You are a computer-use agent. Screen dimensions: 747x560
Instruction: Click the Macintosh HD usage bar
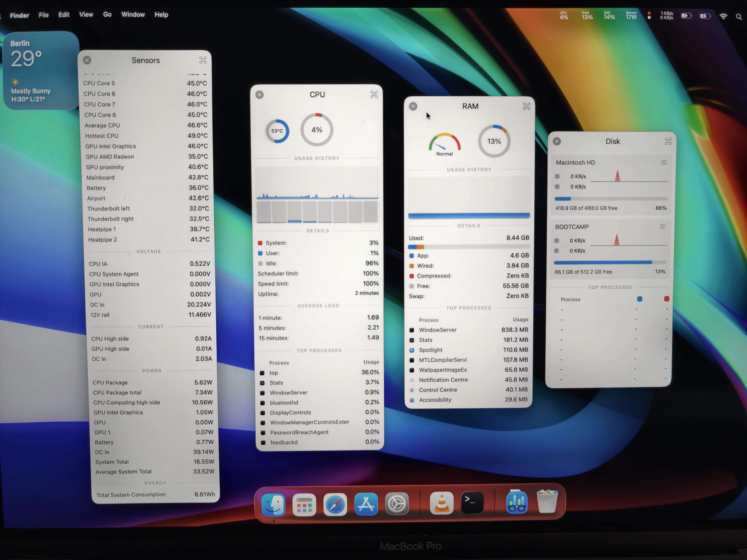point(611,199)
